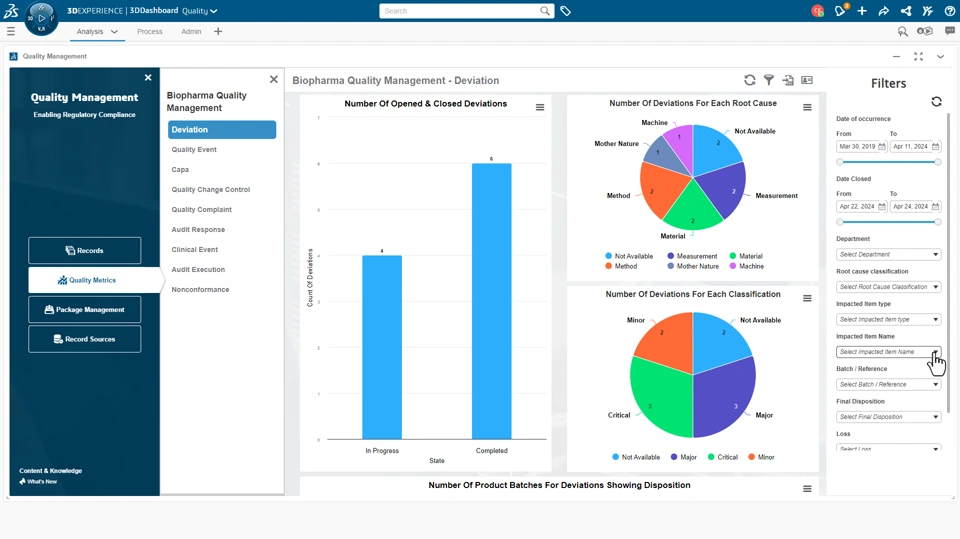Viewport: 960px width, 539px height.
Task: Open the user profile avatar
Action: [817, 11]
